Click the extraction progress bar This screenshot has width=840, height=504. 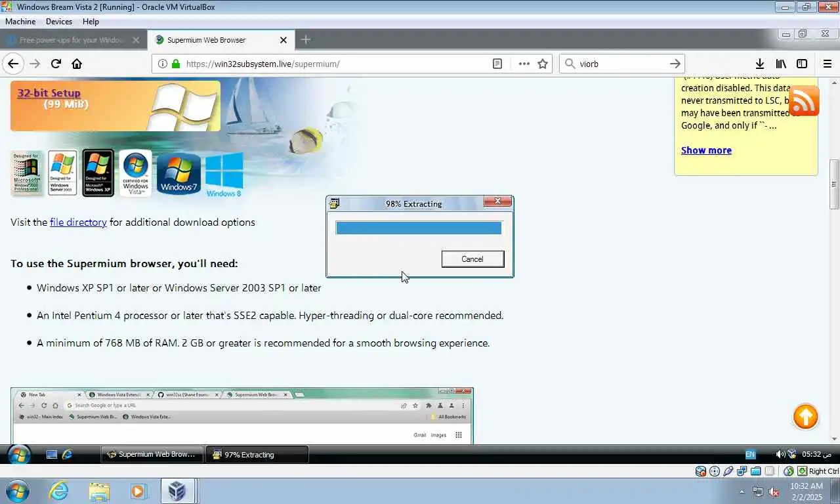419,228
